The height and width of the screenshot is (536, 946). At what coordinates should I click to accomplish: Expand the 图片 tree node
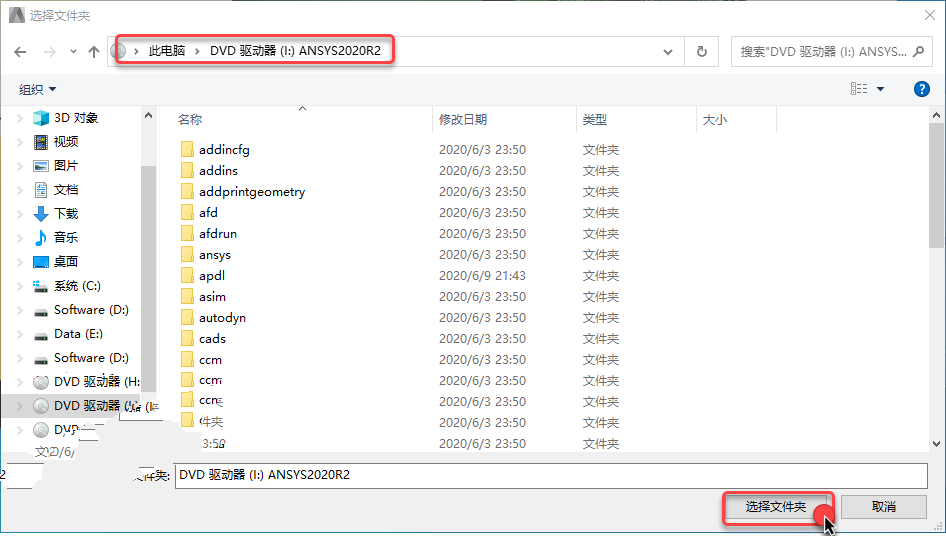point(19,165)
